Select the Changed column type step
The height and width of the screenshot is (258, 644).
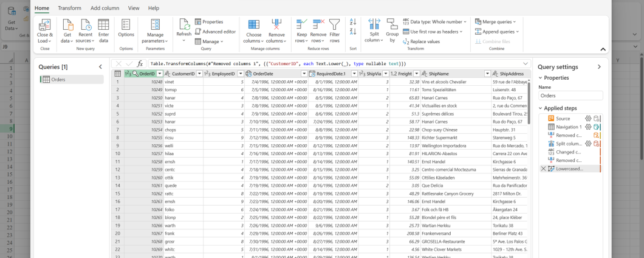coord(569,152)
